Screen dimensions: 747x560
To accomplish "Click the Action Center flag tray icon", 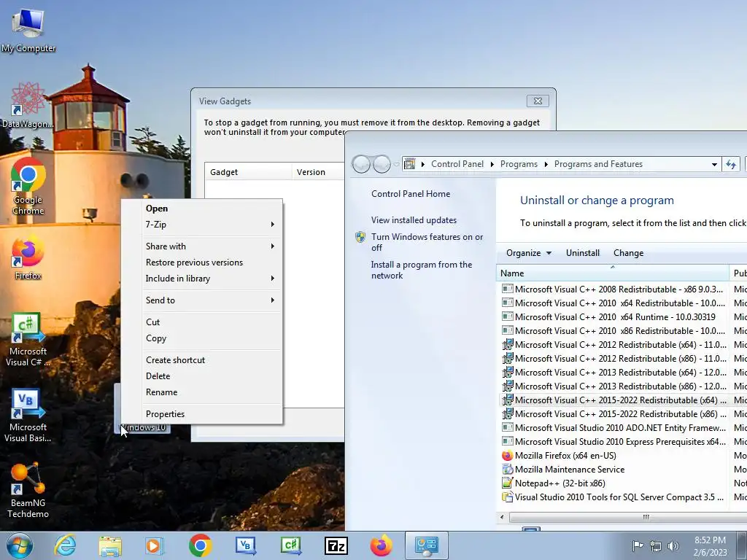I will pyautogui.click(x=638, y=545).
